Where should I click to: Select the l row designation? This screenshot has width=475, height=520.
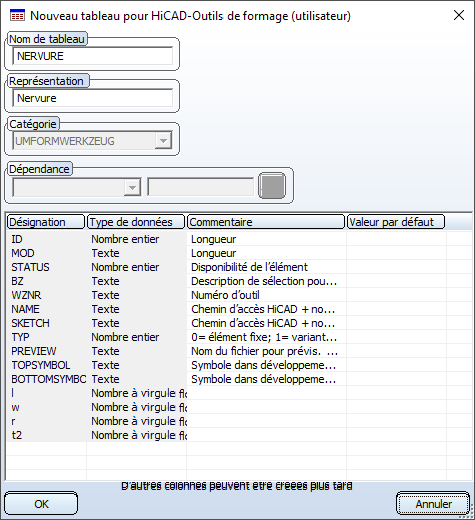(x=13, y=393)
